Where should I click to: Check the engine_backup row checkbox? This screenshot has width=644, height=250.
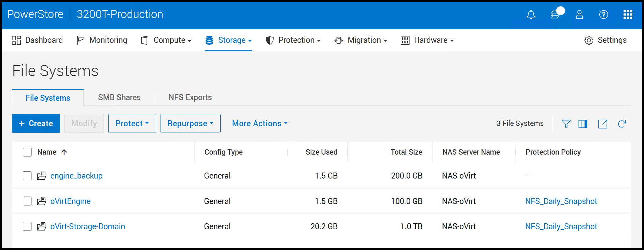pyautogui.click(x=27, y=176)
